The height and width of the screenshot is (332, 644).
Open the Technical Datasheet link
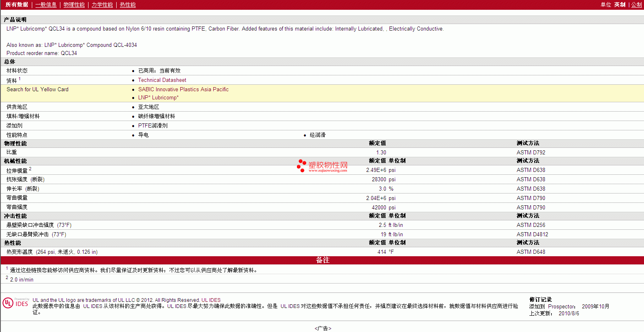click(162, 80)
